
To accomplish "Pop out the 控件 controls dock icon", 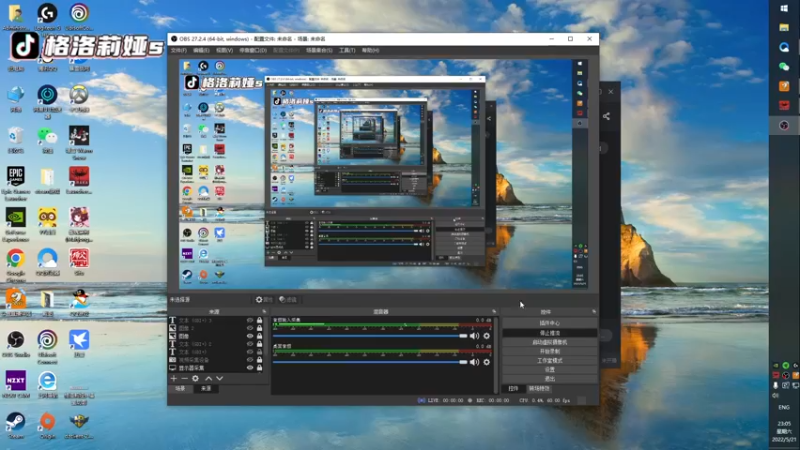I will [x=594, y=311].
